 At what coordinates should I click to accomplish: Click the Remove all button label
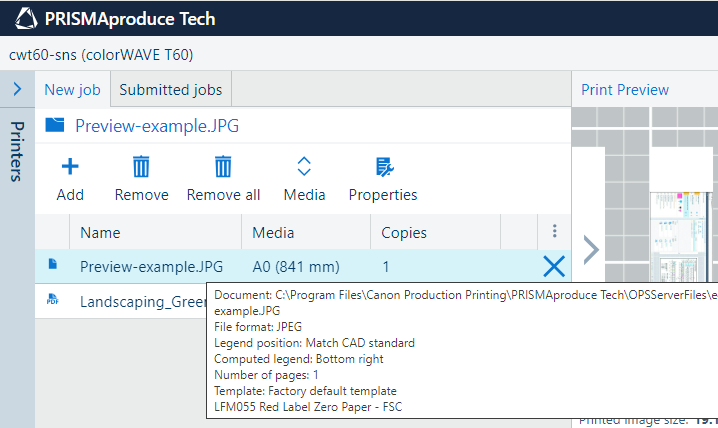(223, 195)
